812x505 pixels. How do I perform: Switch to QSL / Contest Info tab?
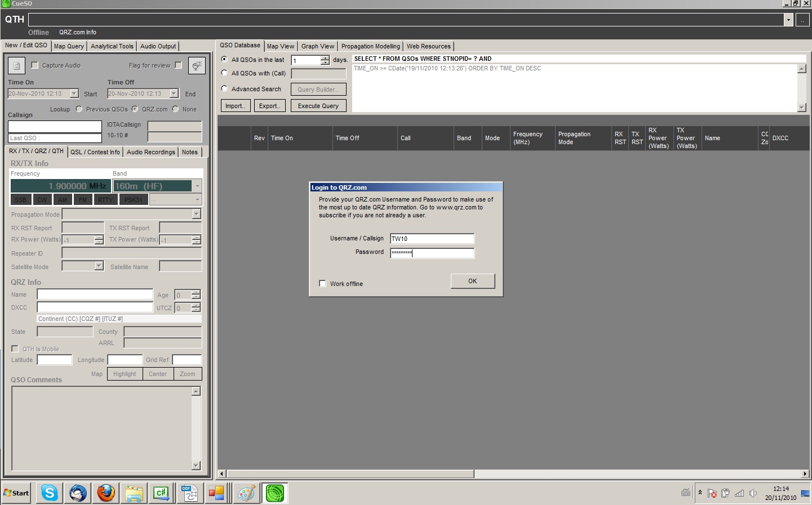click(x=95, y=152)
